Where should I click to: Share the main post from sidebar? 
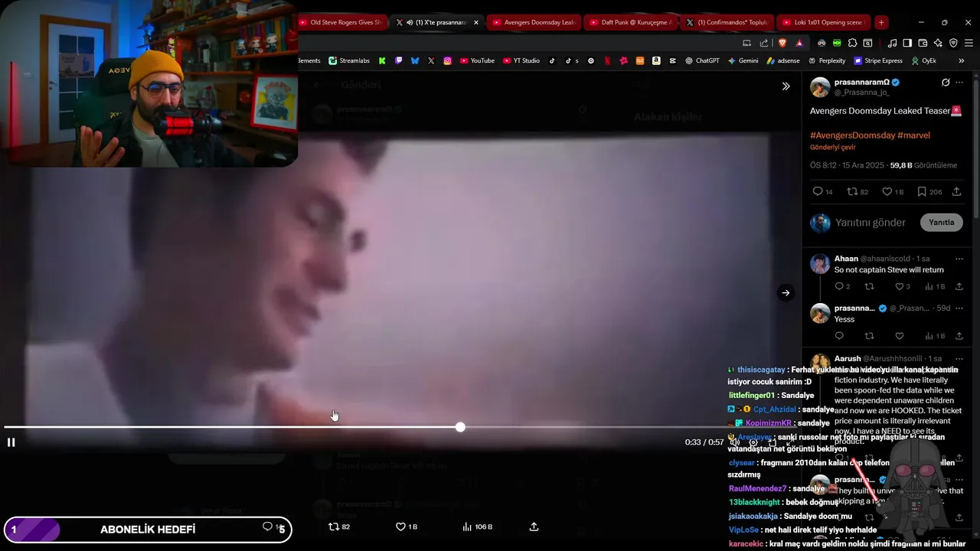tap(957, 191)
